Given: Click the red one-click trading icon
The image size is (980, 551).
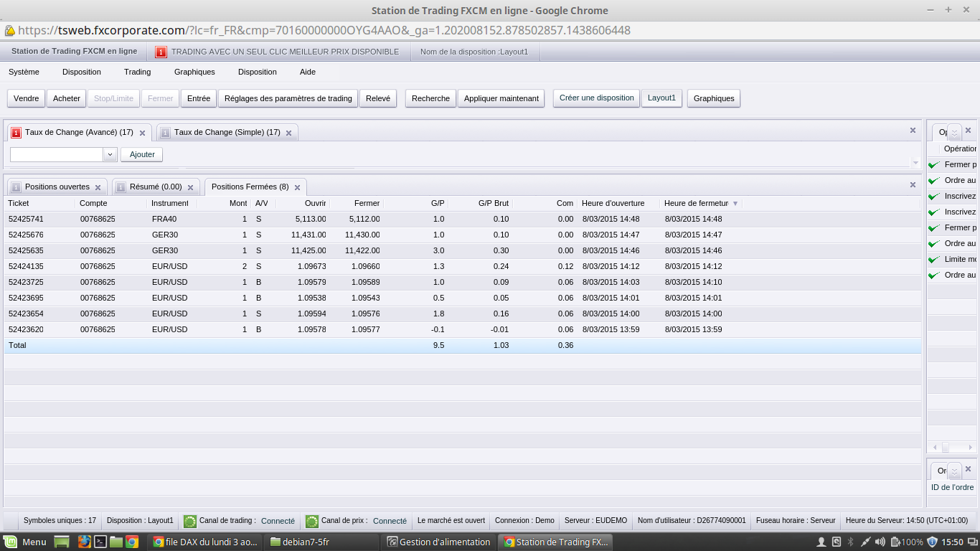Looking at the screenshot, I should pyautogui.click(x=161, y=52).
